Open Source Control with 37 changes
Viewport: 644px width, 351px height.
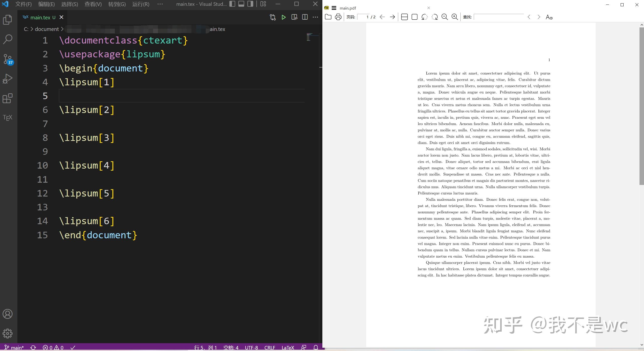click(x=8, y=59)
